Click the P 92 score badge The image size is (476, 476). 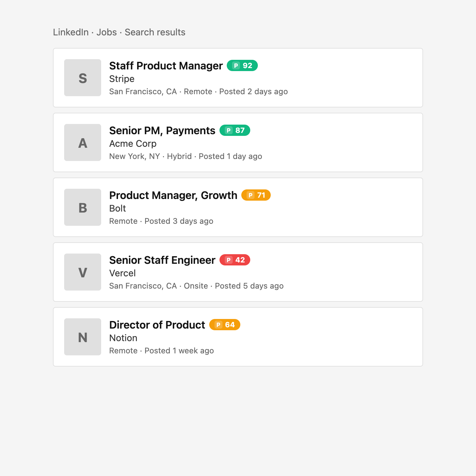pos(242,65)
